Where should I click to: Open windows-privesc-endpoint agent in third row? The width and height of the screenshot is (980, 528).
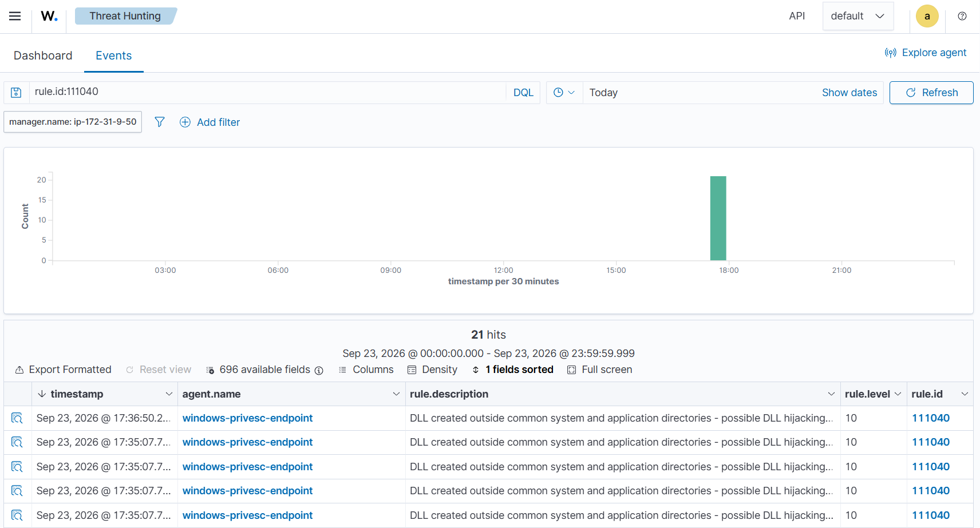point(247,467)
